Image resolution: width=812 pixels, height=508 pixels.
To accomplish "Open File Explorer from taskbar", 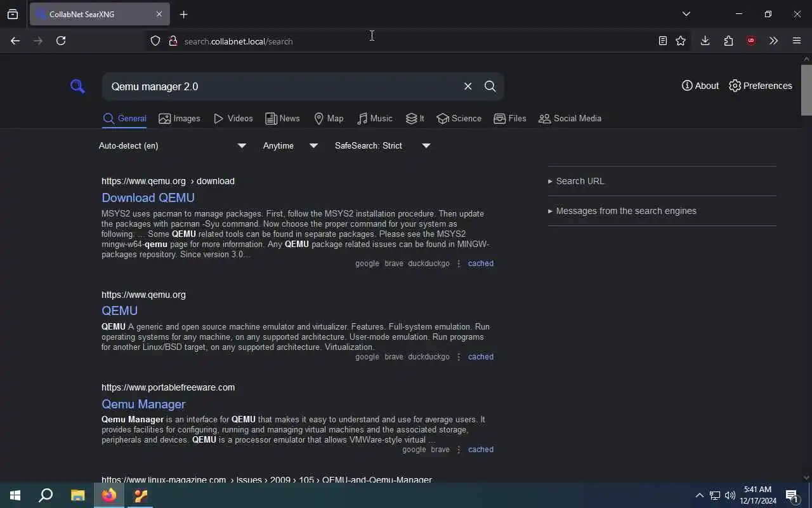I will click(77, 495).
